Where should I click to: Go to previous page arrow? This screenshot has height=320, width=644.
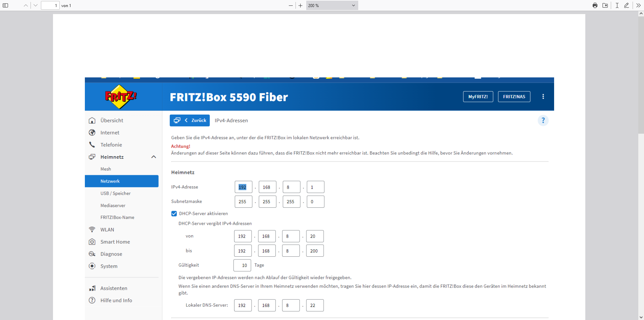tap(26, 5)
